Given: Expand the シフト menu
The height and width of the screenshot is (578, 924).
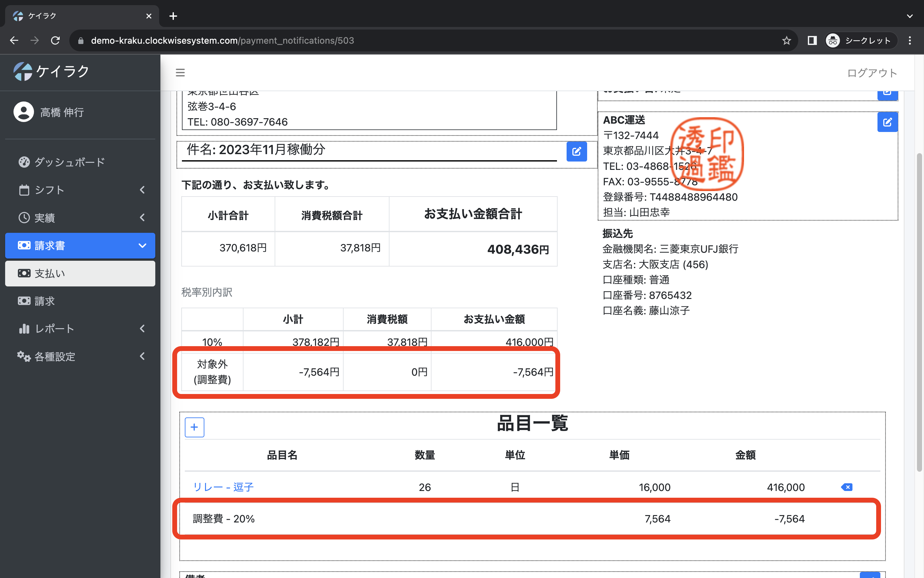Looking at the screenshot, I should pyautogui.click(x=80, y=190).
